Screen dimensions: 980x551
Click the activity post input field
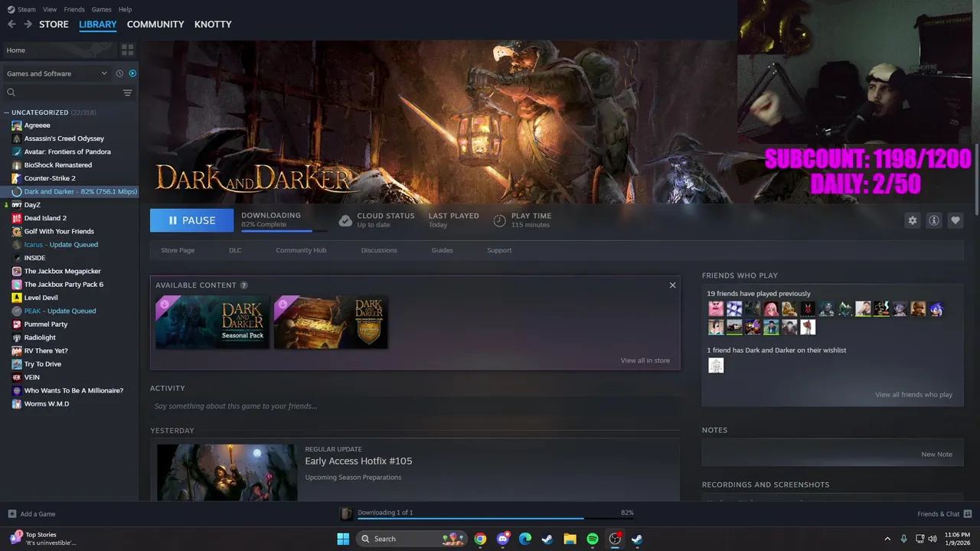click(414, 406)
